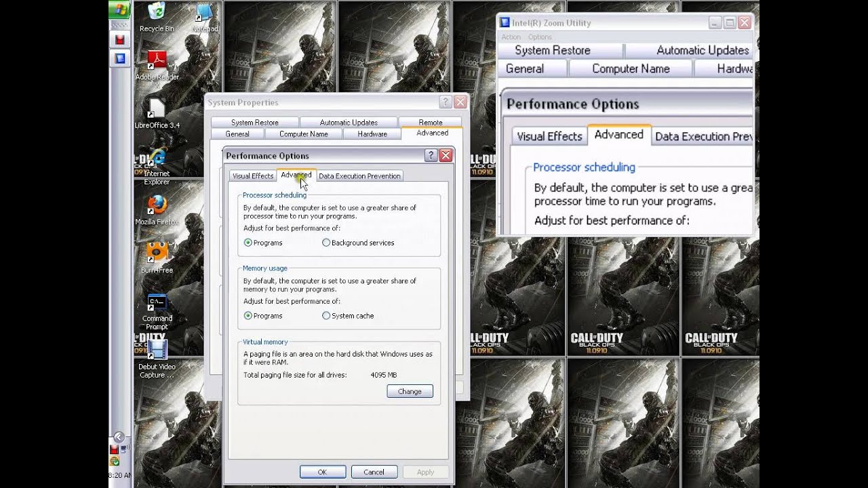Open the Data Execution Prevention tab in Performance Options
The width and height of the screenshot is (868, 488).
[x=359, y=176]
